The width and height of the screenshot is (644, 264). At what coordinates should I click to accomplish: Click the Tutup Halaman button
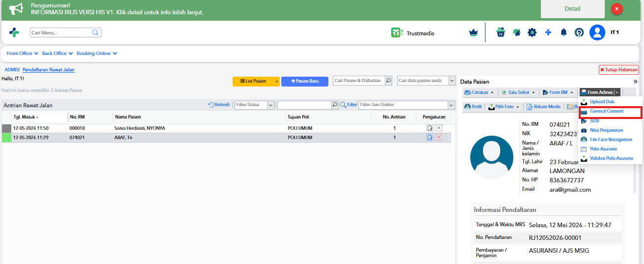(x=618, y=70)
